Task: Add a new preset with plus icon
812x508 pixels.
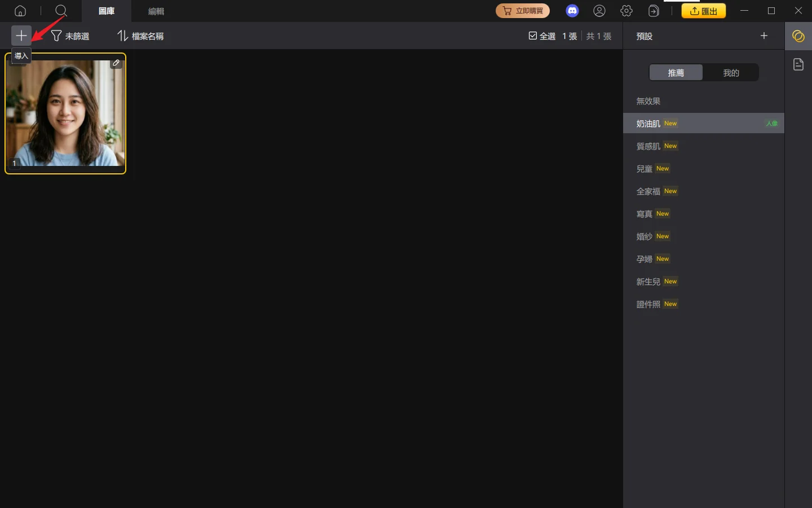Action: (764, 36)
